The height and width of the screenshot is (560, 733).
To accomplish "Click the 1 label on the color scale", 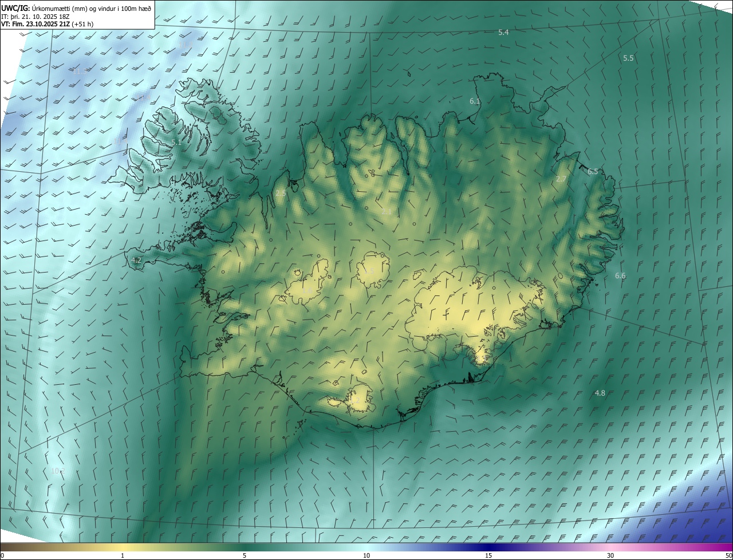I will coord(123,556).
